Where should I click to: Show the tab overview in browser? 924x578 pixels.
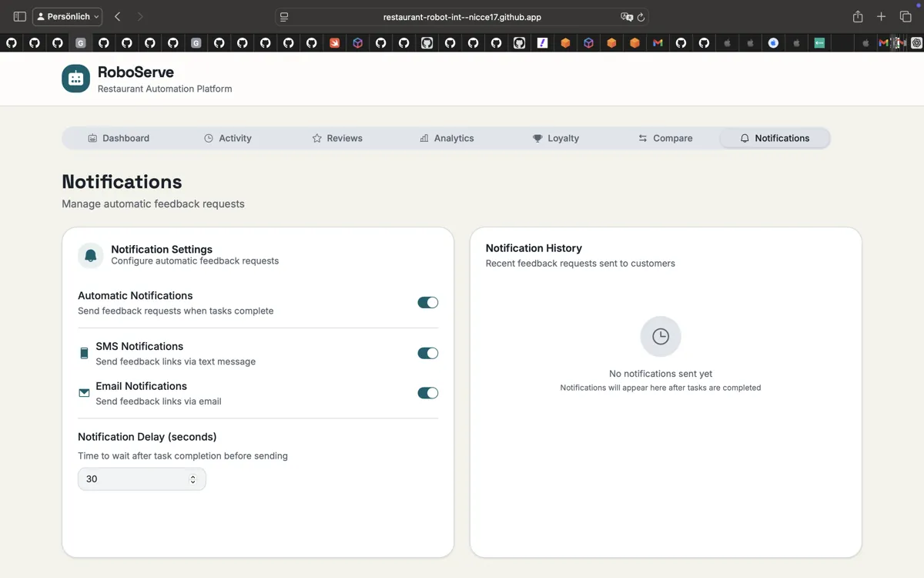906,17
